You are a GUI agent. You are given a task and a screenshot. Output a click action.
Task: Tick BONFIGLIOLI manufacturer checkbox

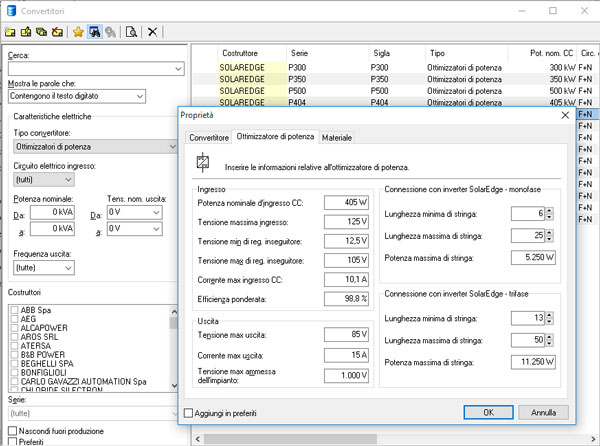(15, 373)
